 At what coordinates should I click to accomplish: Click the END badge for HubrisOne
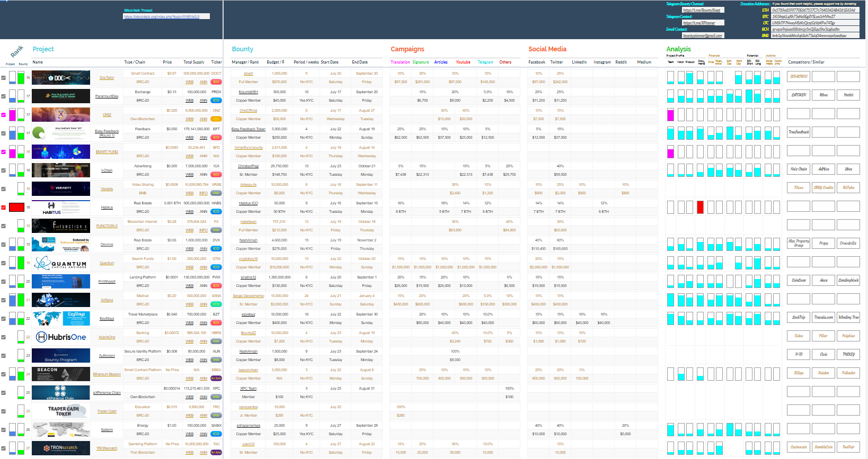coord(216,341)
